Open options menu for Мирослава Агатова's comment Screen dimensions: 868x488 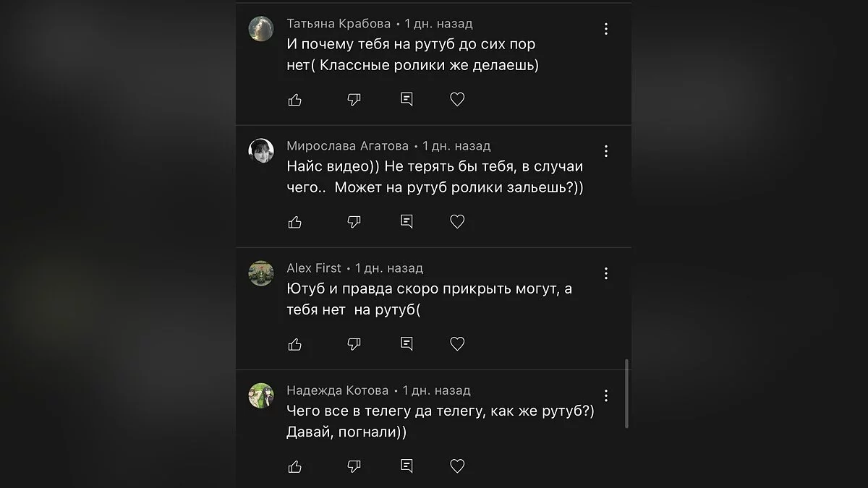tap(606, 151)
